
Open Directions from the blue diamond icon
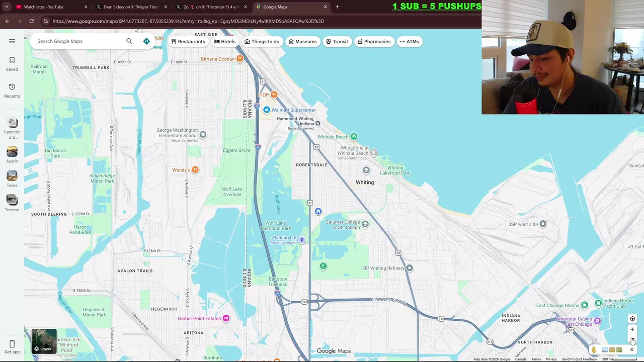pyautogui.click(x=146, y=41)
